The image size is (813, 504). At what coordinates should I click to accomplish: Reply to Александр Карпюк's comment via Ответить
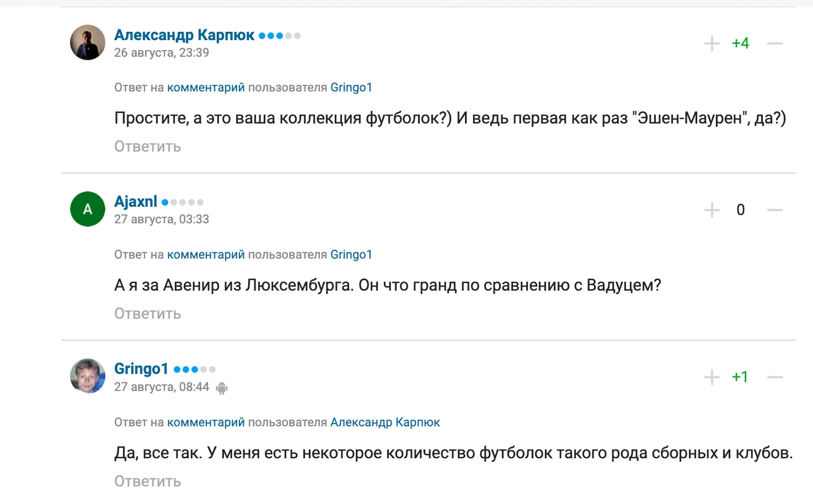148,146
